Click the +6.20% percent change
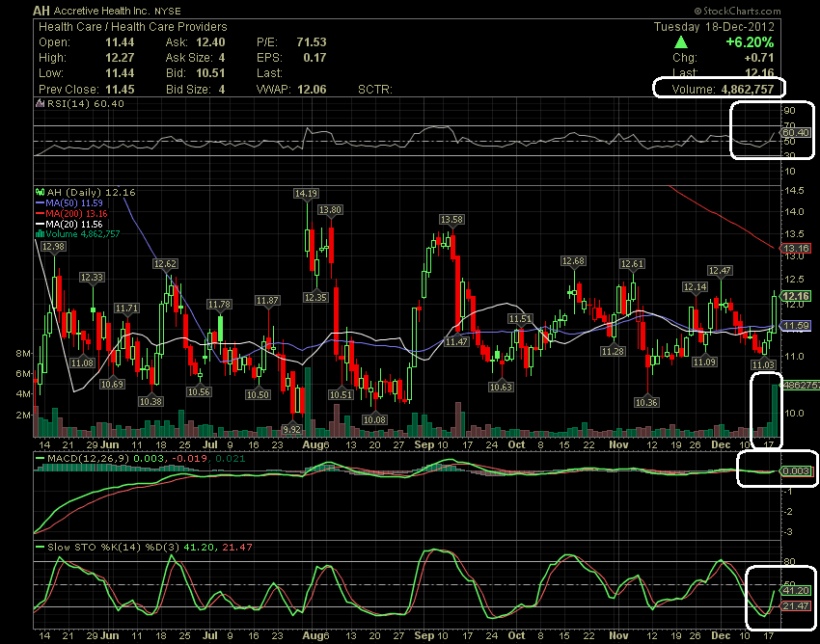Image resolution: width=820 pixels, height=644 pixels. coord(750,42)
